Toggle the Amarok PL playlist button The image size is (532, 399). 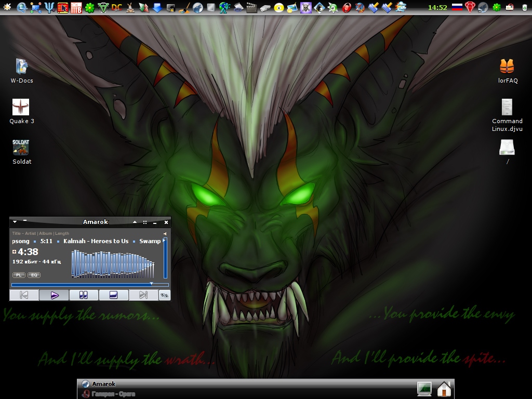(19, 275)
